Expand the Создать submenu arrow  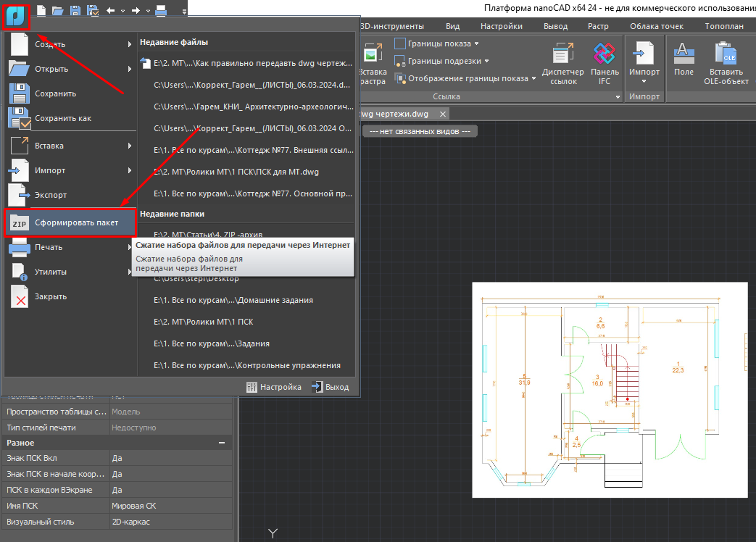click(x=129, y=44)
